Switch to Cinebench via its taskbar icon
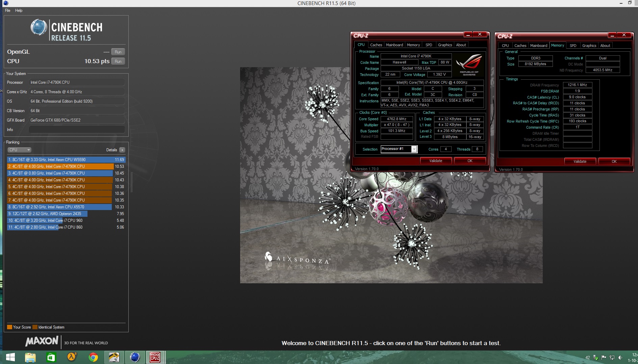This screenshot has height=364, width=638. [x=135, y=357]
